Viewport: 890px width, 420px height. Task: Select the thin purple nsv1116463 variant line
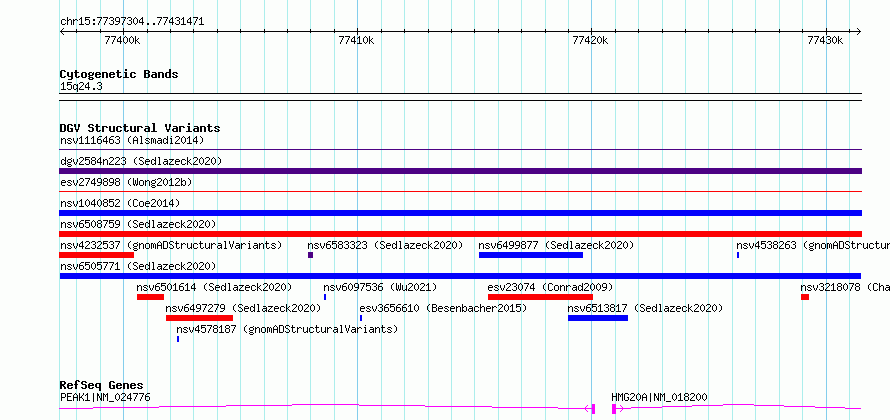[x=460, y=150]
